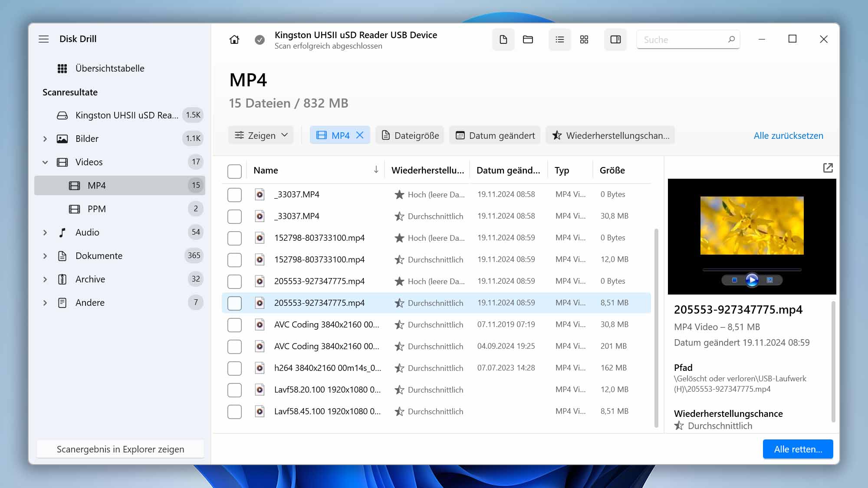Play the video preview
Screen dimensions: 868x488
pyautogui.click(x=752, y=280)
